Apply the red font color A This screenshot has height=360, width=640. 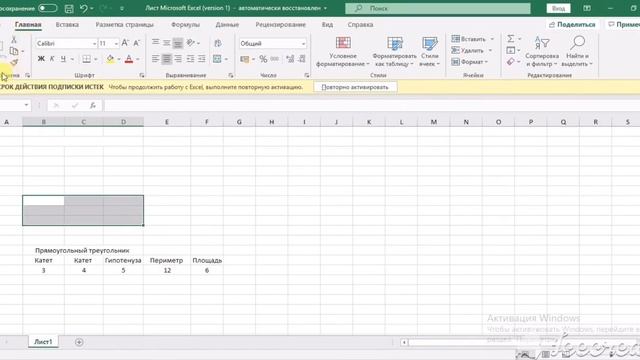tap(129, 59)
